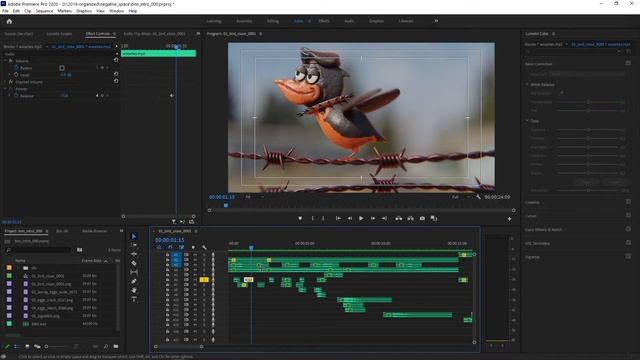Go to Out point

384,218
